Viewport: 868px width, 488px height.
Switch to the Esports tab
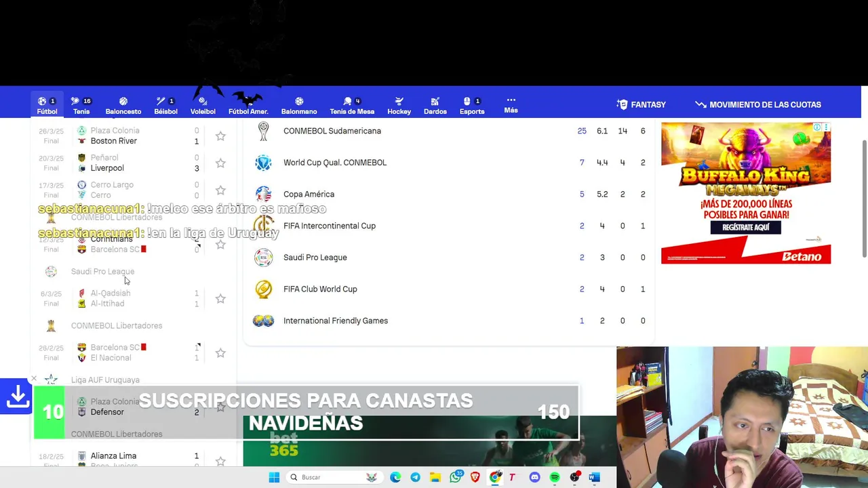click(472, 105)
